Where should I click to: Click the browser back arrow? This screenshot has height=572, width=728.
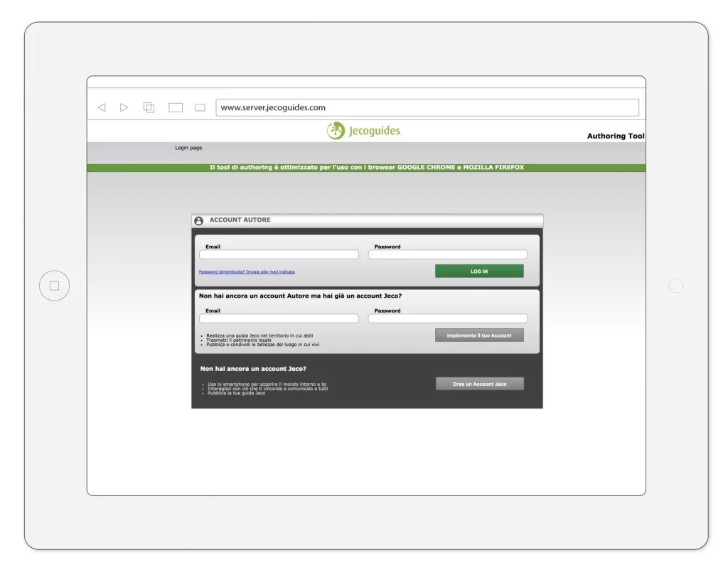[102, 108]
